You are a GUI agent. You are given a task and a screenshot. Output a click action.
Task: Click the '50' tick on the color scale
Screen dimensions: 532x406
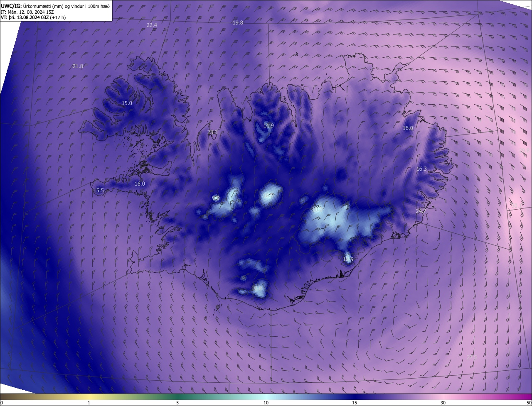pos(529,403)
